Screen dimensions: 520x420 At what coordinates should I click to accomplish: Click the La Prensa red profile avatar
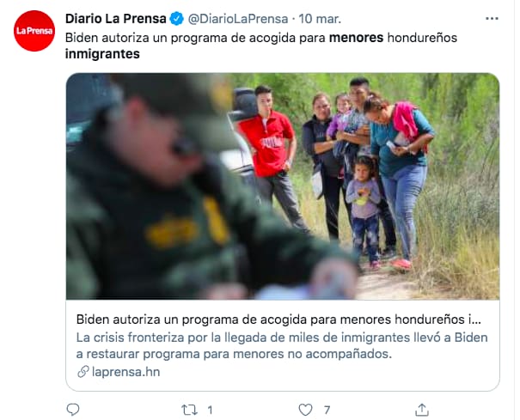click(x=34, y=31)
